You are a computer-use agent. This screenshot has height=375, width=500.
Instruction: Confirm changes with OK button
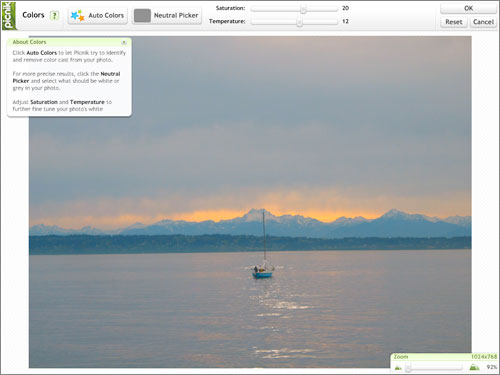click(x=468, y=8)
